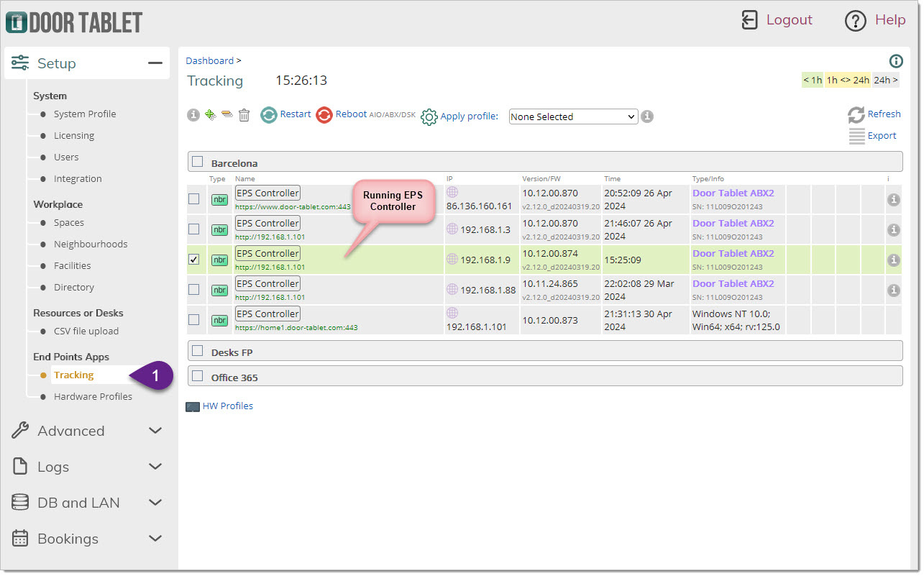Viewport: 924px width, 576px height.
Task: Click the red Reboot icon
Action: [324, 115]
